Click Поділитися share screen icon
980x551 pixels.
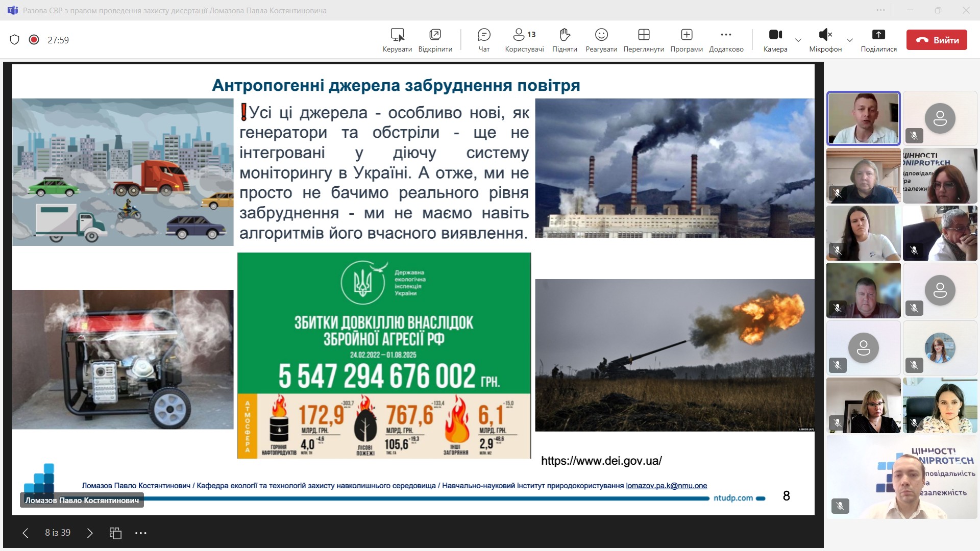[878, 40]
